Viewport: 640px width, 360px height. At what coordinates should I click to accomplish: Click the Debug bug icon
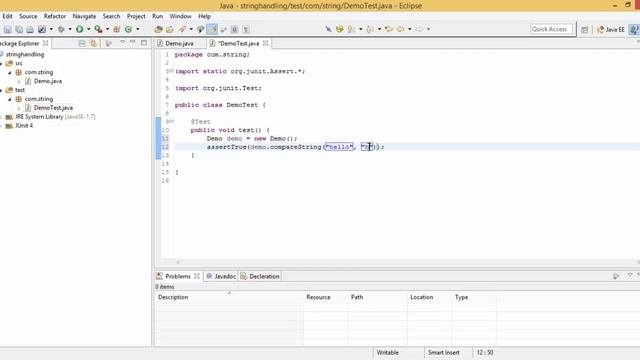click(61, 29)
